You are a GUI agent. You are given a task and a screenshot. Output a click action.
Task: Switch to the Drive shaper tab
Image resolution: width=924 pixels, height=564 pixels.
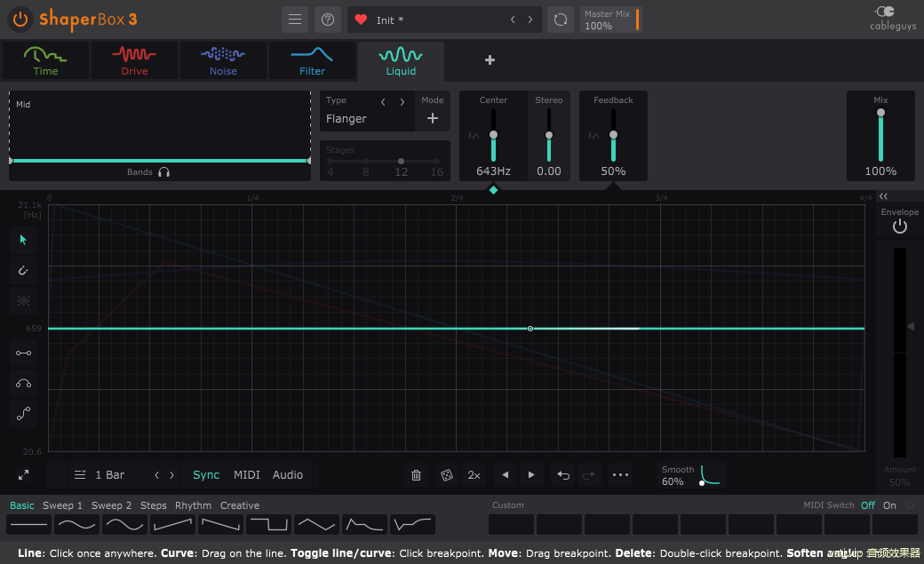pyautogui.click(x=134, y=60)
